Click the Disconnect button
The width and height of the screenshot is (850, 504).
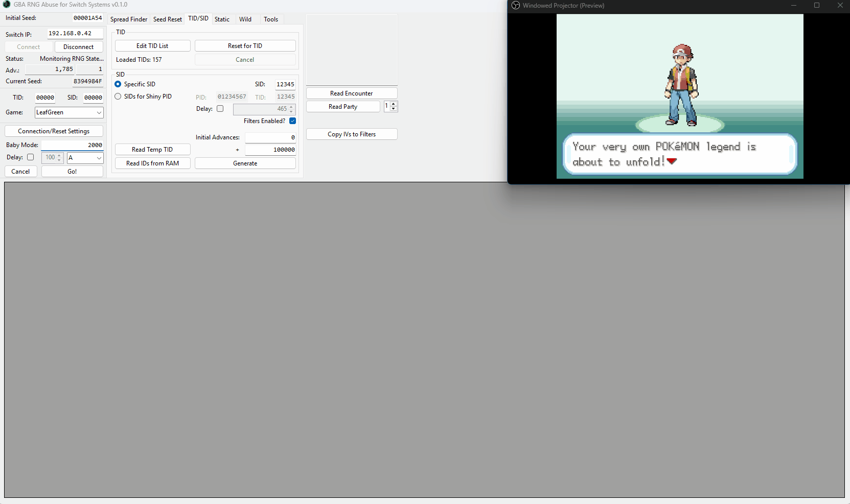pyautogui.click(x=79, y=47)
